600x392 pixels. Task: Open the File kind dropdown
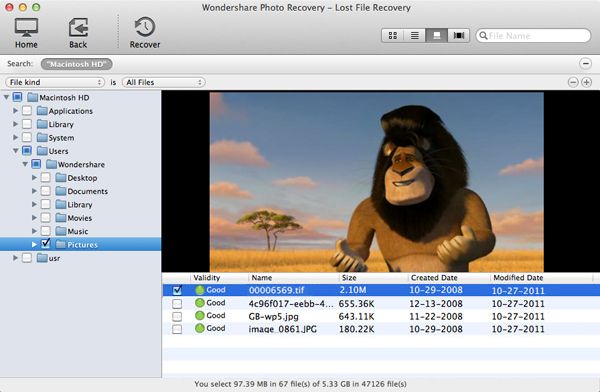click(x=55, y=82)
